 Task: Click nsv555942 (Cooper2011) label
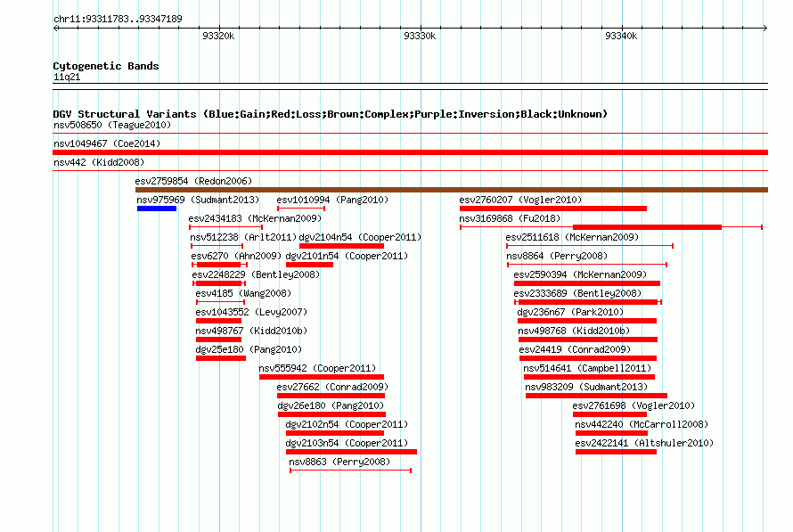click(x=317, y=368)
